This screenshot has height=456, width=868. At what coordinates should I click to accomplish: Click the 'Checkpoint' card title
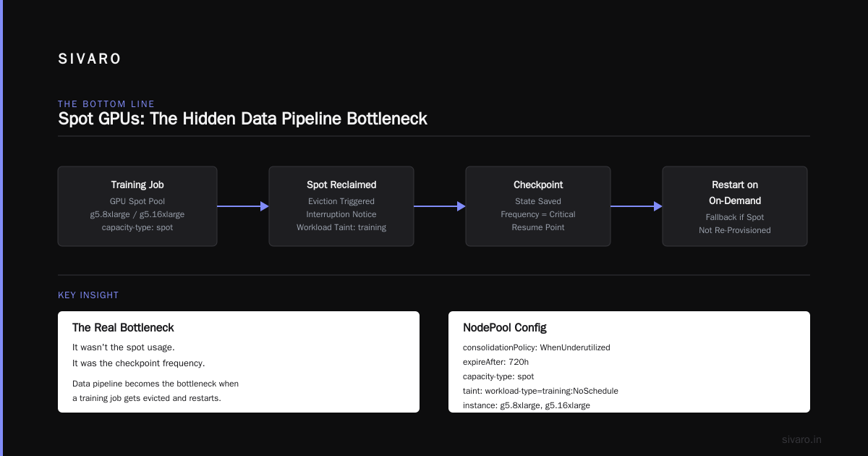coord(538,185)
